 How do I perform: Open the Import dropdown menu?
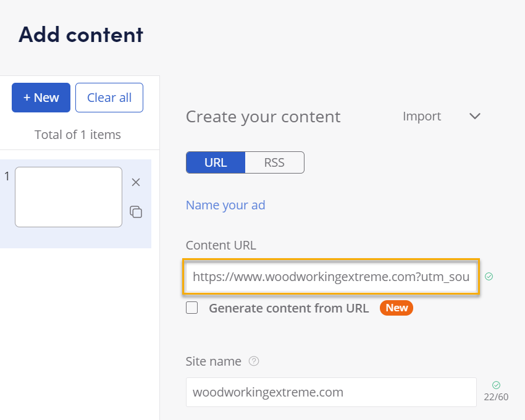tap(422, 116)
